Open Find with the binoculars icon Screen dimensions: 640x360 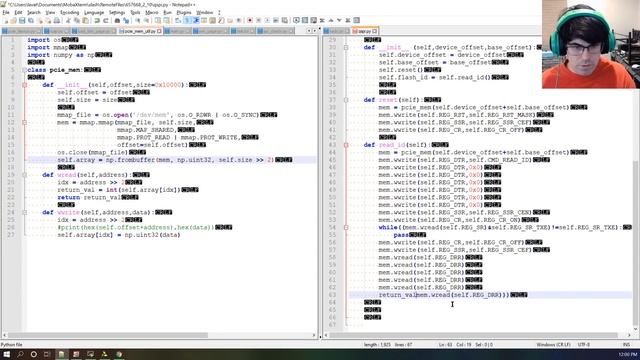[117, 20]
